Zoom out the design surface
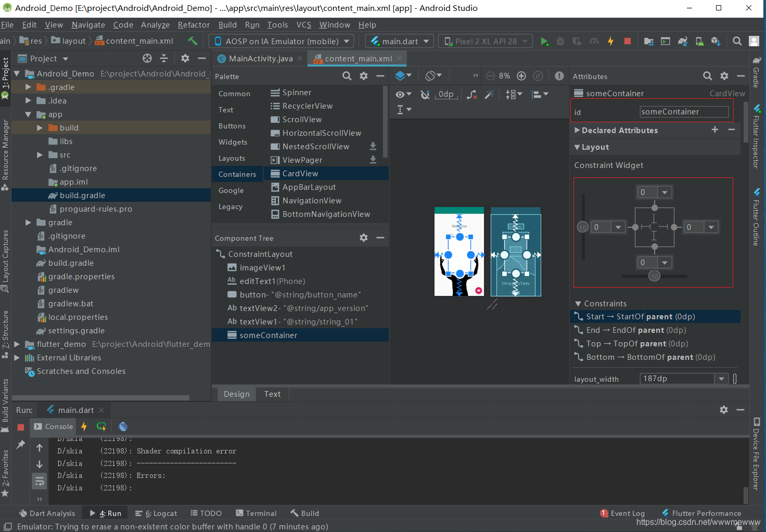The width and height of the screenshot is (766, 532). [490, 76]
